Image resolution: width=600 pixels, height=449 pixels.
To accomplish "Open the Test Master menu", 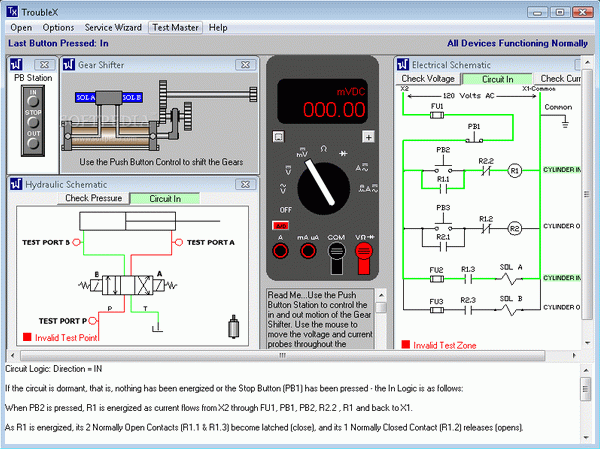I will tap(175, 27).
